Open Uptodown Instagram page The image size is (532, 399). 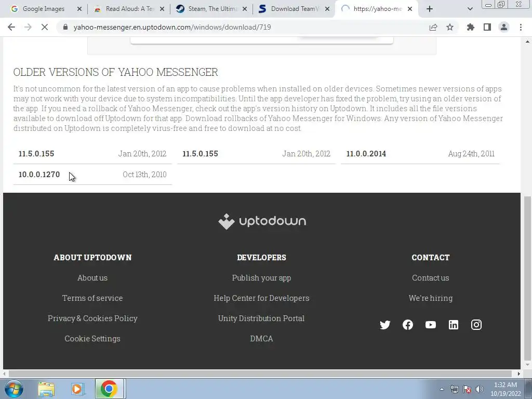click(x=476, y=325)
